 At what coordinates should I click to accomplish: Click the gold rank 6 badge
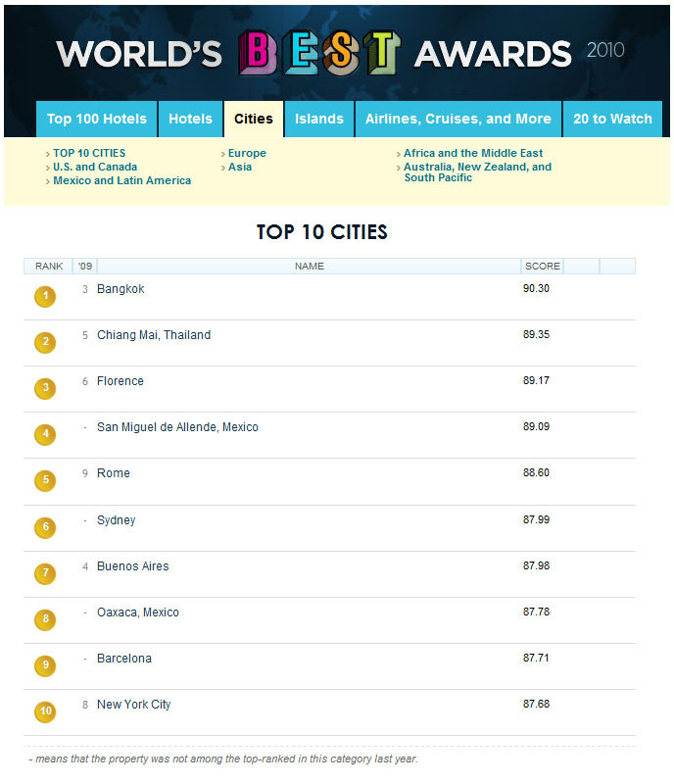45,527
